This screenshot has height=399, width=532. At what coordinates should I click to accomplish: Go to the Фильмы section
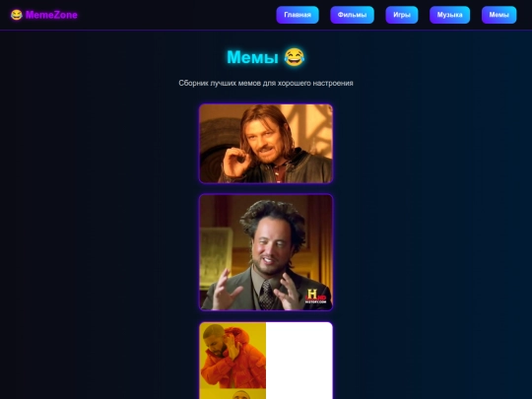352,15
